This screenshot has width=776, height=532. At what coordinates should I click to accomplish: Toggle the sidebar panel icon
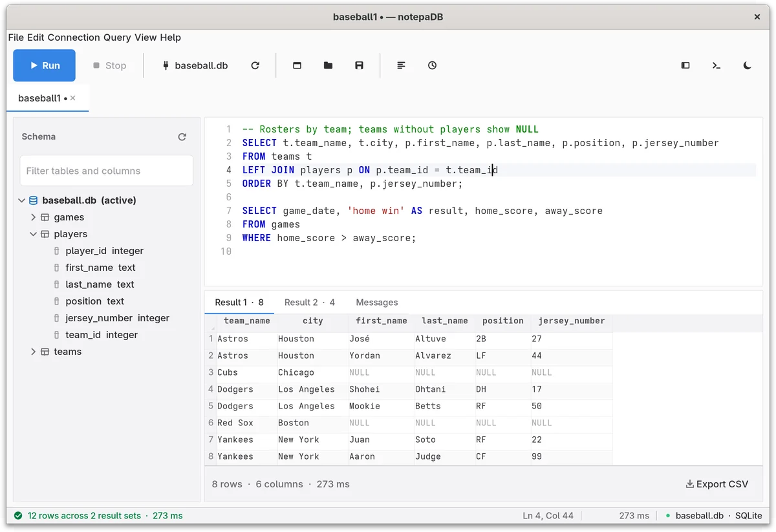tap(685, 65)
